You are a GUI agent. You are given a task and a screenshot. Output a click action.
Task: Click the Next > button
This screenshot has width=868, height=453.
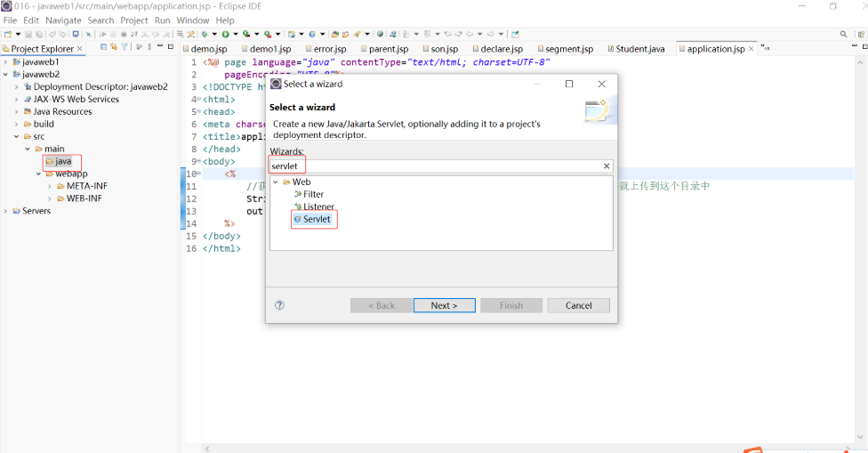[x=444, y=305]
